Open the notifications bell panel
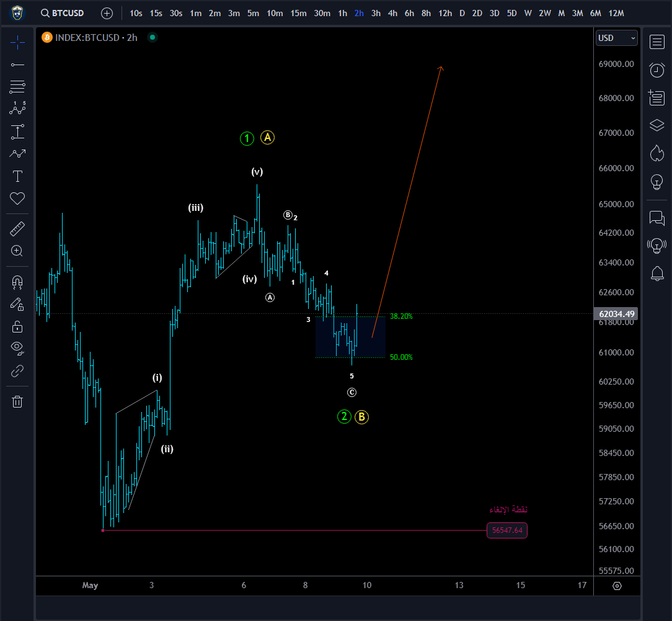 657,274
